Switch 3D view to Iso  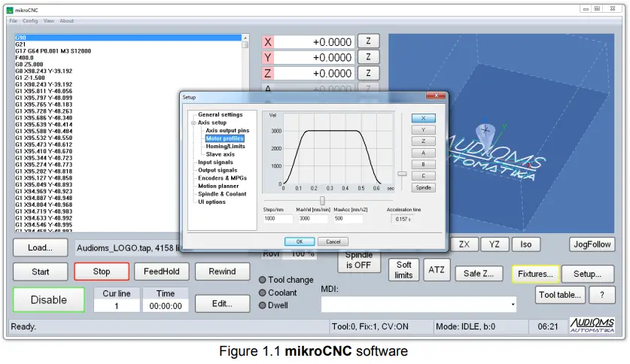click(x=526, y=244)
